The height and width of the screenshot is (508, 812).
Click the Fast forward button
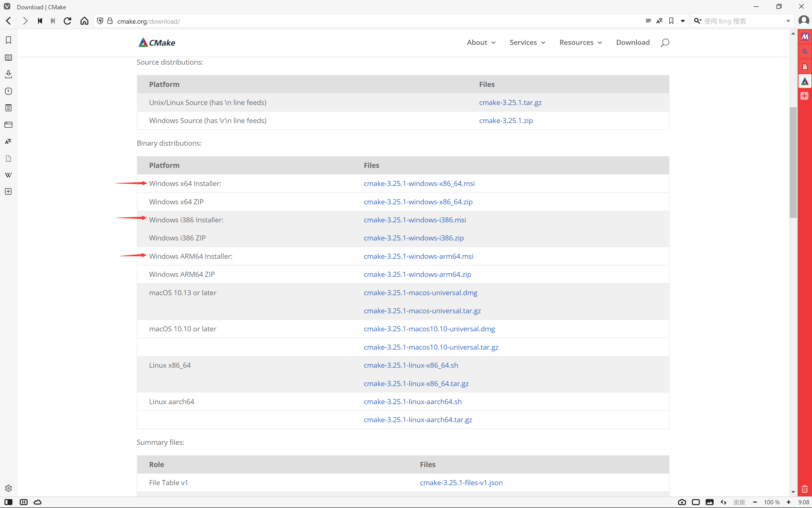click(x=53, y=21)
